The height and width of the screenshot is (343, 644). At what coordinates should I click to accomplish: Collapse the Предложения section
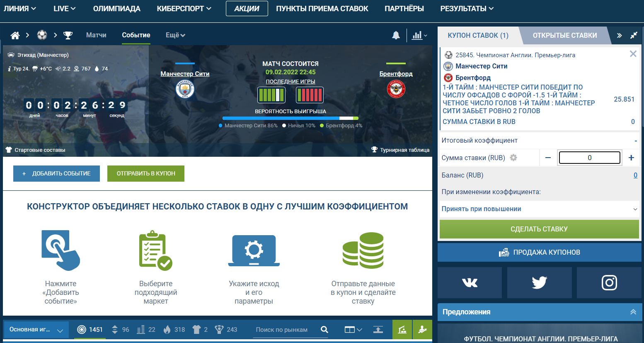click(x=633, y=312)
